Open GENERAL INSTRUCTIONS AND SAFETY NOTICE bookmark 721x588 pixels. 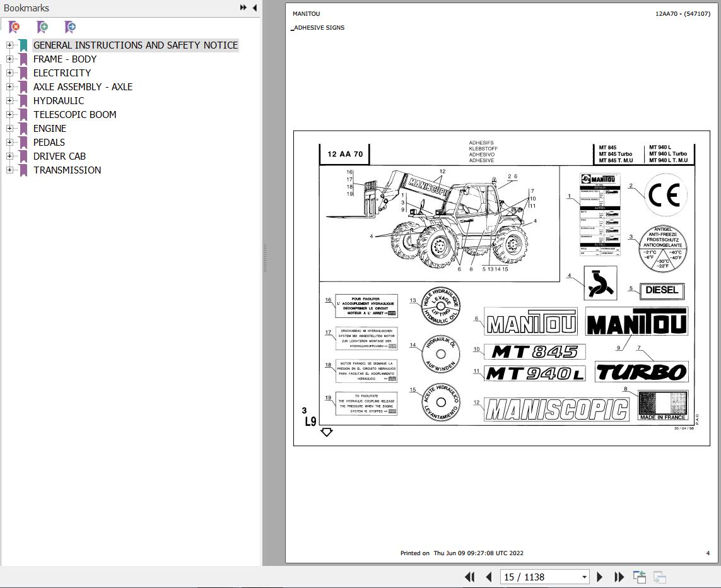click(x=136, y=45)
